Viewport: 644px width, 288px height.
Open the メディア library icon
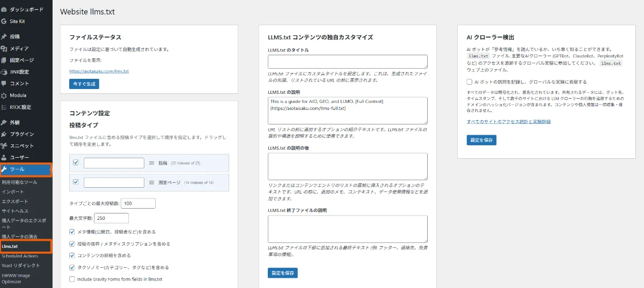(x=4, y=49)
